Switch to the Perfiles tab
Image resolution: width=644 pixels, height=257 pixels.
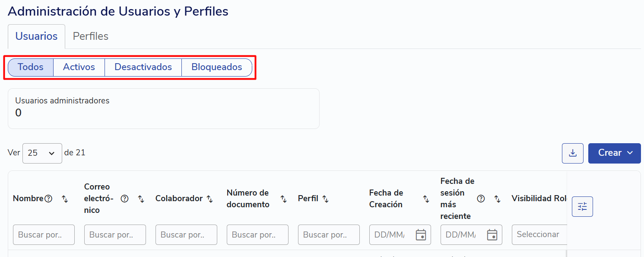coord(91,36)
